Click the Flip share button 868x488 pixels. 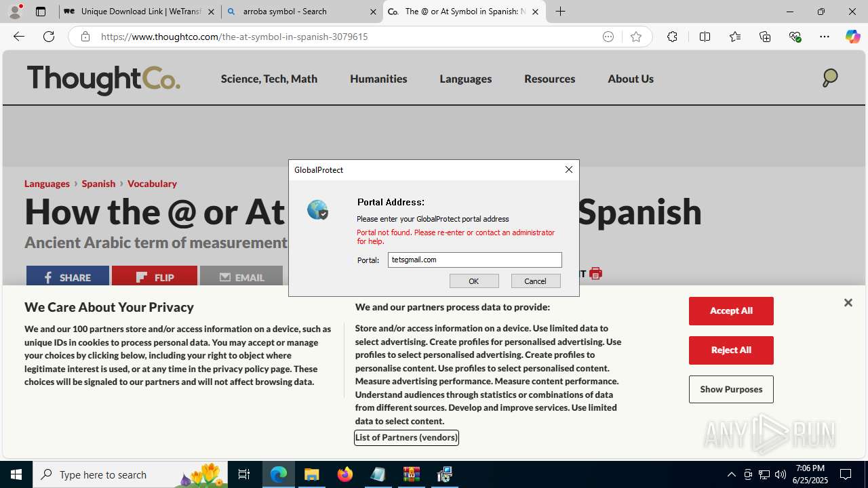(x=155, y=276)
